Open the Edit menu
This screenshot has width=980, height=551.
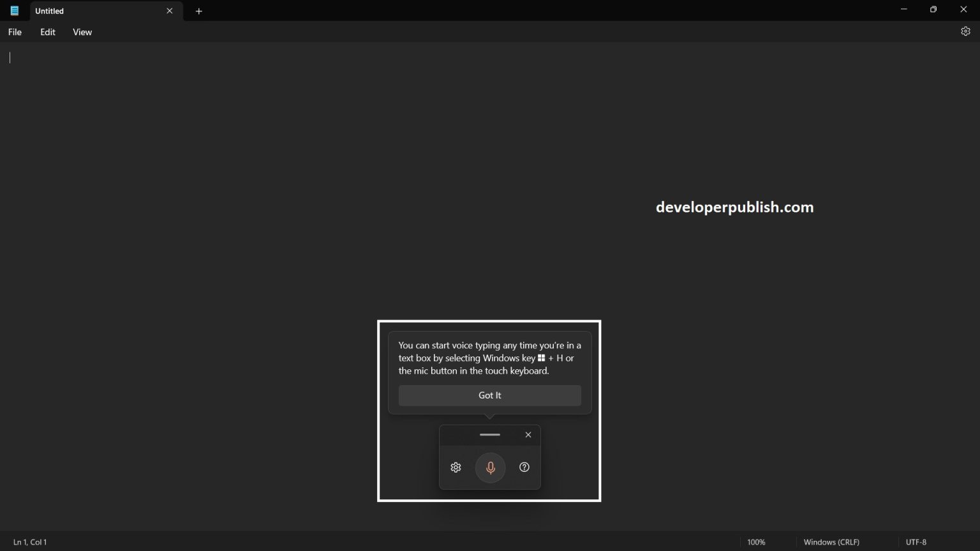pyautogui.click(x=48, y=32)
